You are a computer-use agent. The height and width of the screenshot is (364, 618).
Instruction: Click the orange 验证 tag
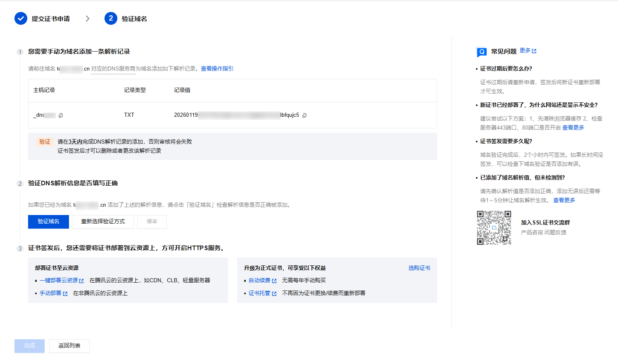45,142
